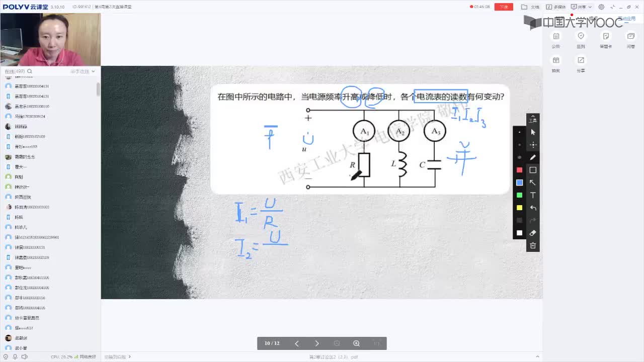This screenshot has height=362, width=644.
Task: Expand the bottom document panel chevron
Action: point(537,357)
